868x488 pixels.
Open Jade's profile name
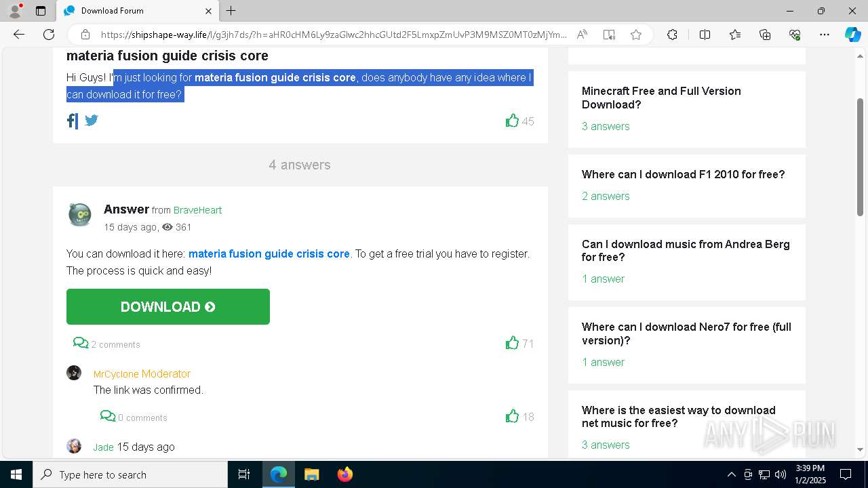pyautogui.click(x=104, y=447)
